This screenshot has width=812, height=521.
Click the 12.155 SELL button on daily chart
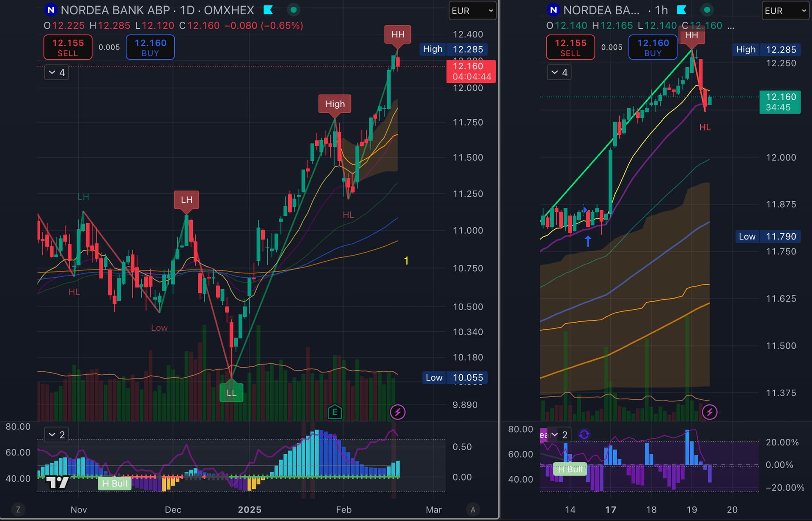68,47
